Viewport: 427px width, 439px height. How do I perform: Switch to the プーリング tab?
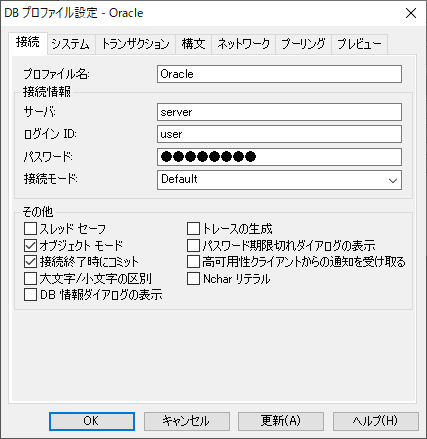pyautogui.click(x=303, y=44)
